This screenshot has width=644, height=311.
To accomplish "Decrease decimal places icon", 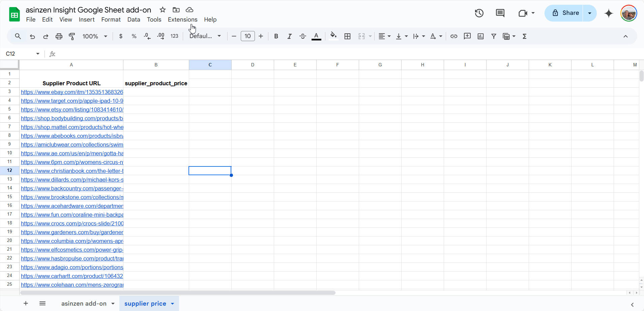I will 147,36.
